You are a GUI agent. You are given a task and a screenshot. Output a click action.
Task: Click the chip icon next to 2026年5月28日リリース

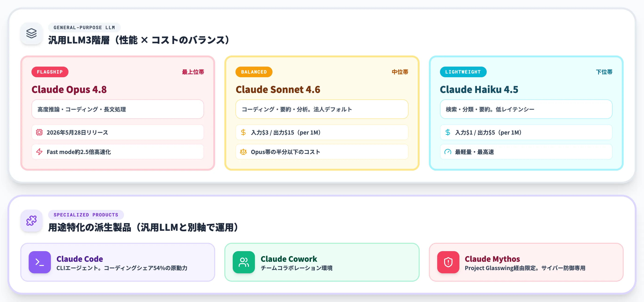pyautogui.click(x=39, y=132)
